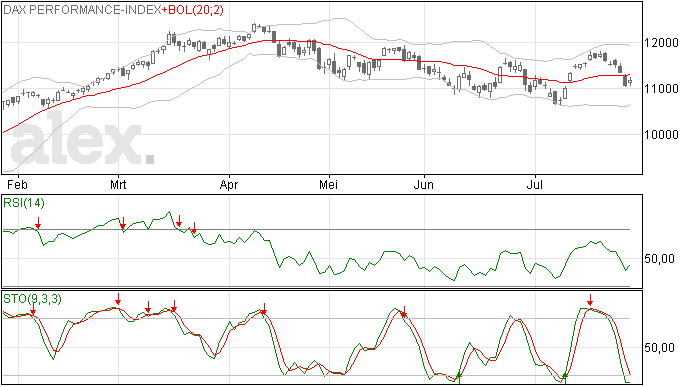Select the Jun month label
The image size is (690, 387).
[x=423, y=184]
